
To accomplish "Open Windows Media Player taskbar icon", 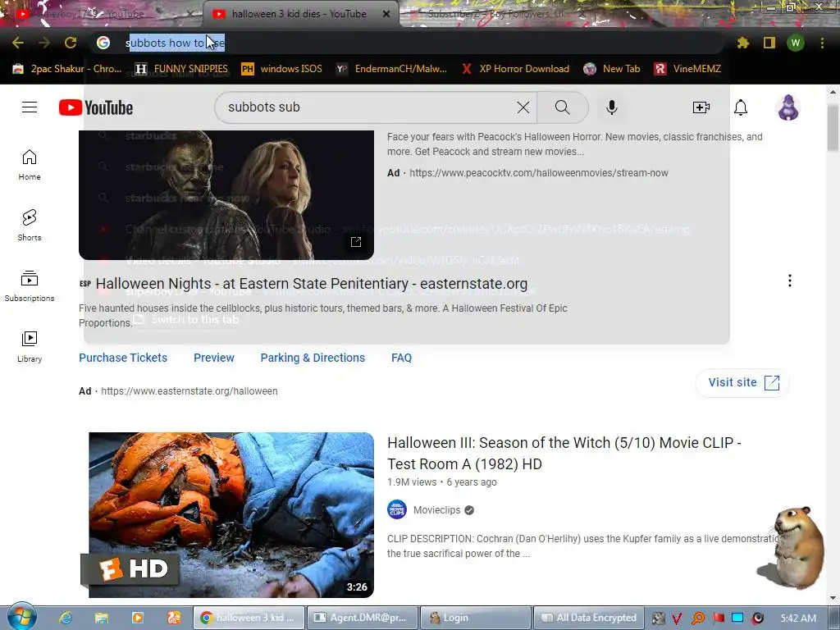I will (x=138, y=618).
